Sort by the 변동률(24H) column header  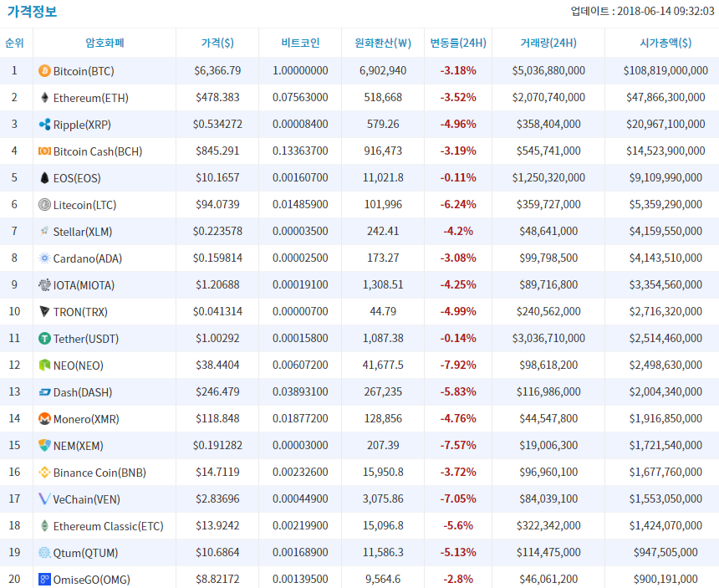(458, 43)
